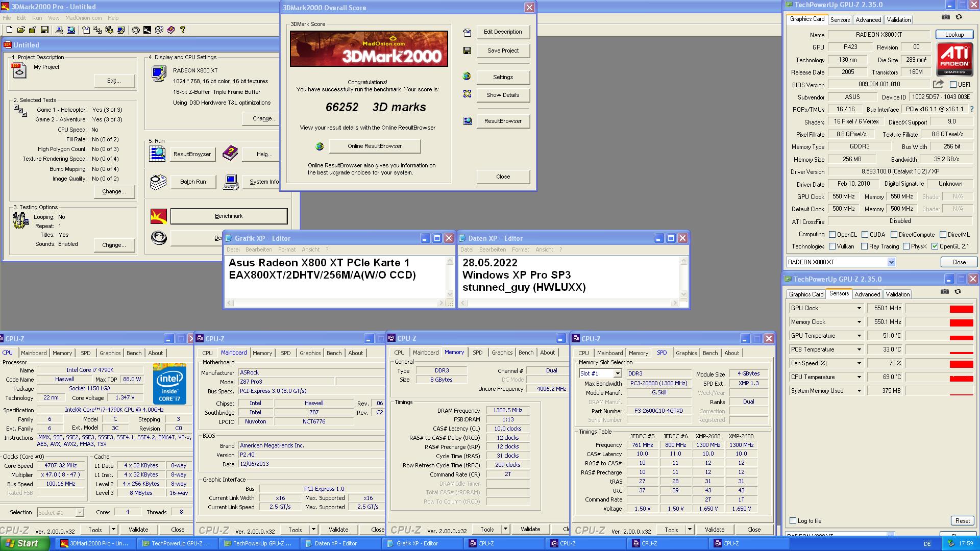Screen dimensions: 980x551
Task: Open the MadOnion.com menu
Action: pyautogui.click(x=83, y=18)
